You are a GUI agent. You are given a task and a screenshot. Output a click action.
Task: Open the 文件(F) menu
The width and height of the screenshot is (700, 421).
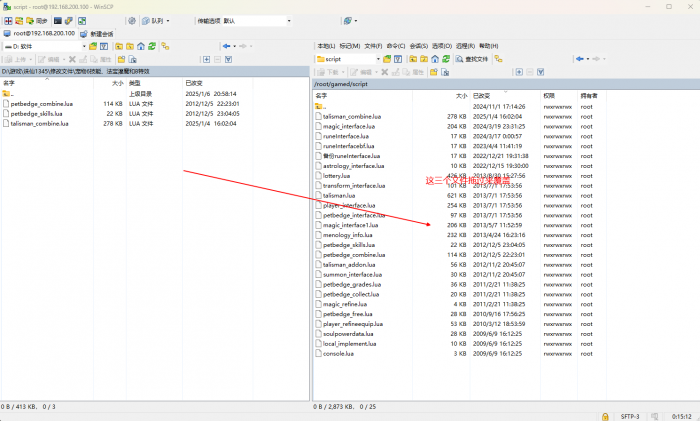(x=373, y=46)
